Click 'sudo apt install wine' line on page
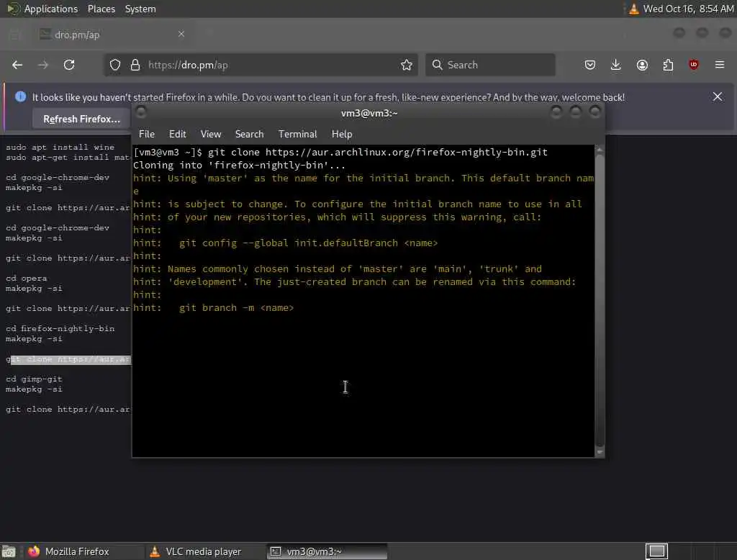Image resolution: width=737 pixels, height=560 pixels. point(60,147)
